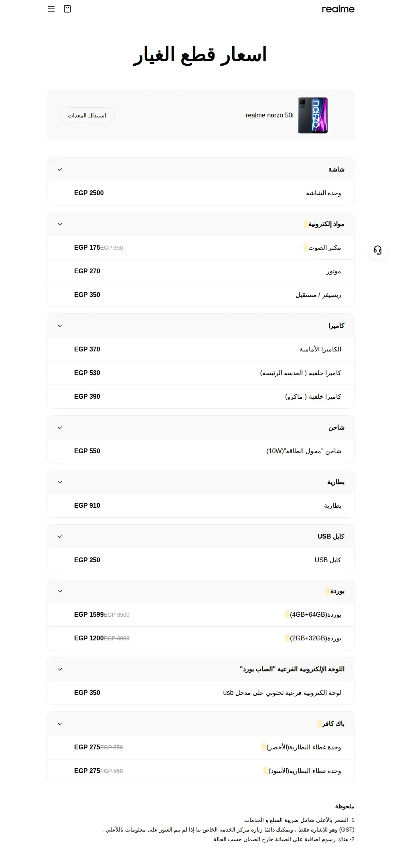This screenshot has width=401, height=868.
Task: Collapse the بطارية section chevron
Action: [x=60, y=482]
